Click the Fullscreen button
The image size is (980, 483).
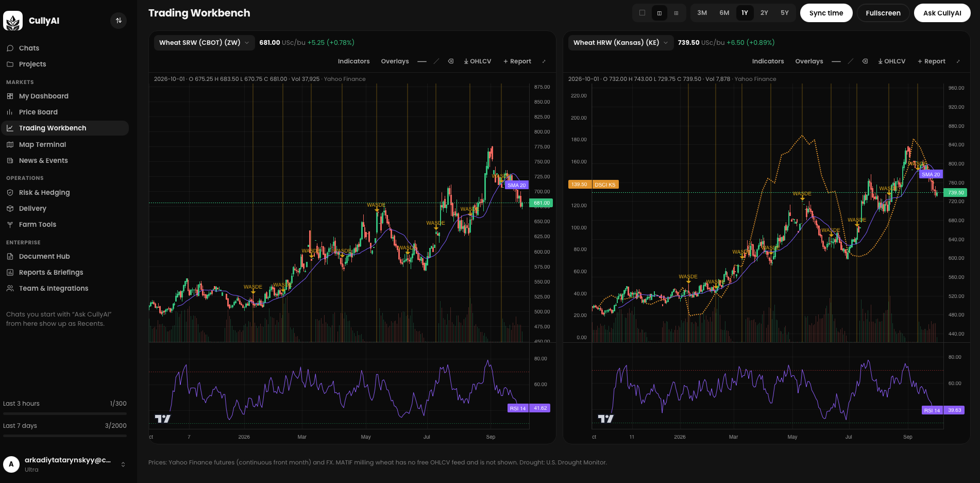point(883,13)
